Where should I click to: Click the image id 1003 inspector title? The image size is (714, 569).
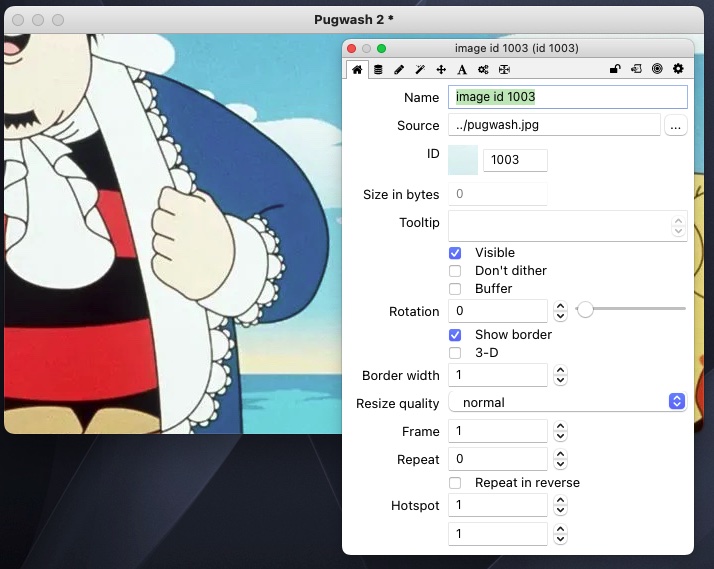516,48
